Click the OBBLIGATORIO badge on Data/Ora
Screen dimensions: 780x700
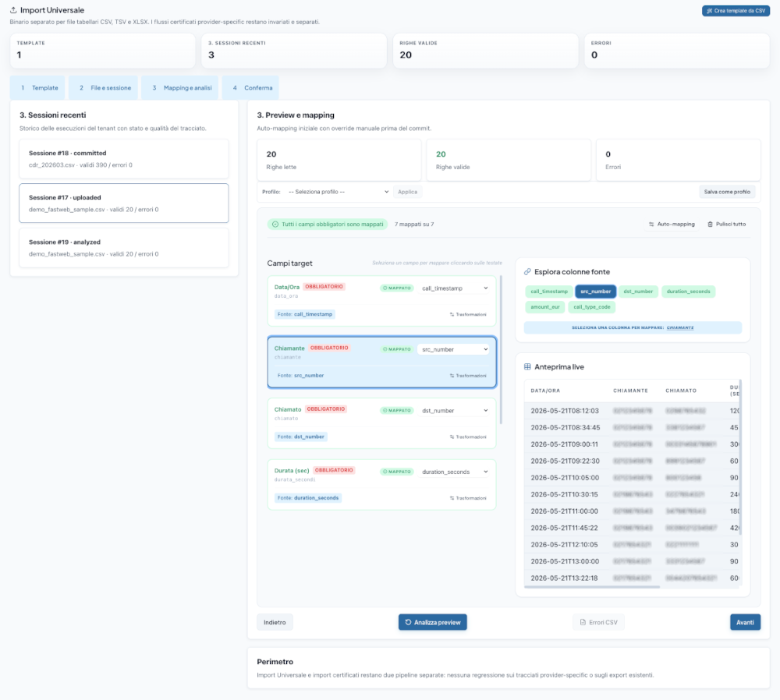(324, 287)
